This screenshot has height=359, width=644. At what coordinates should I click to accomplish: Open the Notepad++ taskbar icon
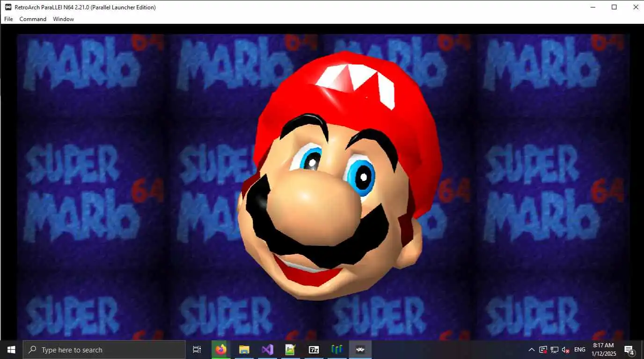[x=290, y=350]
